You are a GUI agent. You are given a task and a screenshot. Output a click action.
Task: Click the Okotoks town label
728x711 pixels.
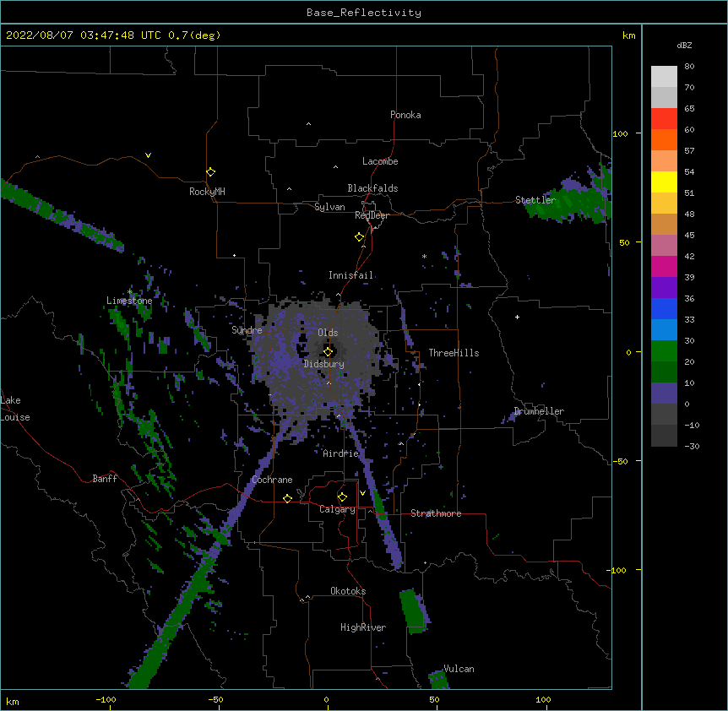point(348,591)
